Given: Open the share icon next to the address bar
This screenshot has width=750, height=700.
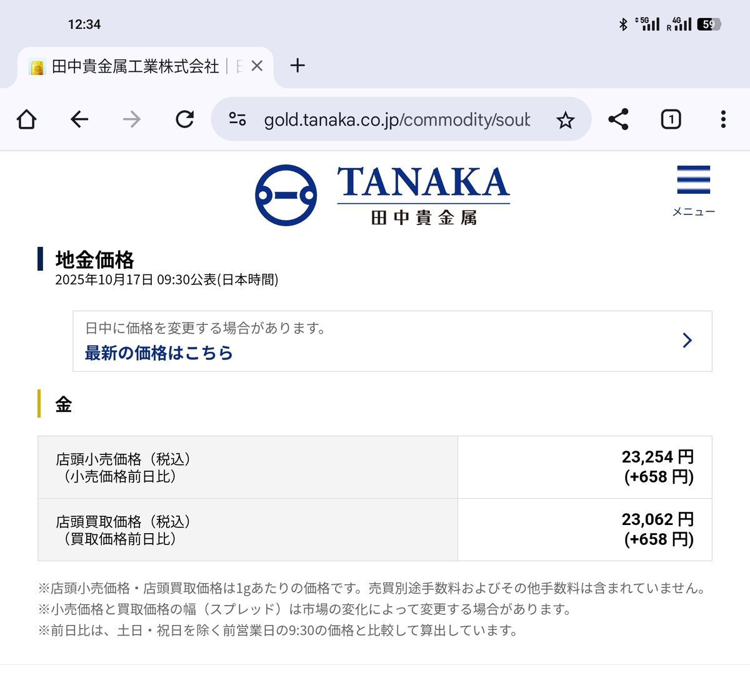Looking at the screenshot, I should tap(619, 119).
